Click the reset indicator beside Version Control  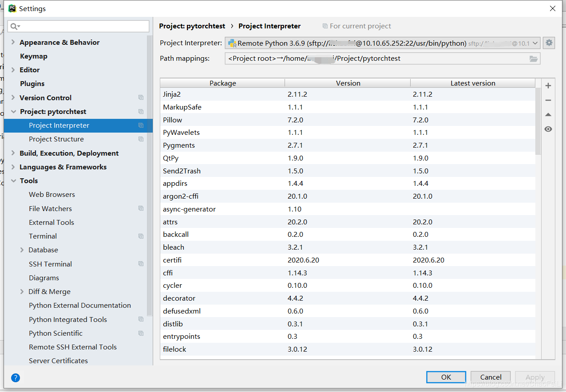(x=141, y=98)
